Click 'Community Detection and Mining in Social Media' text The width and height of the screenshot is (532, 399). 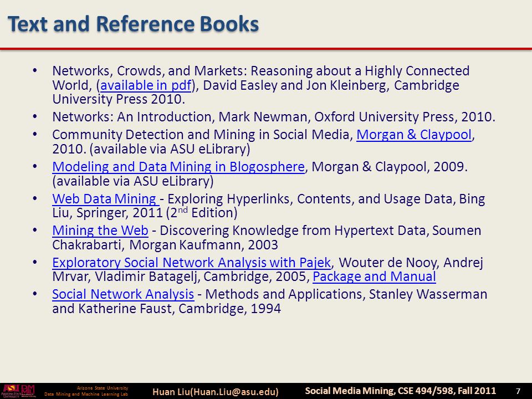(201, 135)
